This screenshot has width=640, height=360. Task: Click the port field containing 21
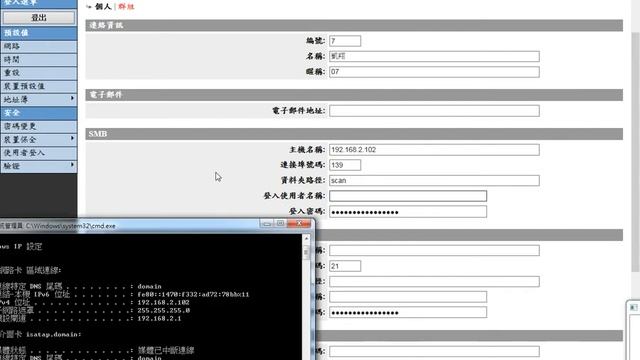pyautogui.click(x=345, y=266)
